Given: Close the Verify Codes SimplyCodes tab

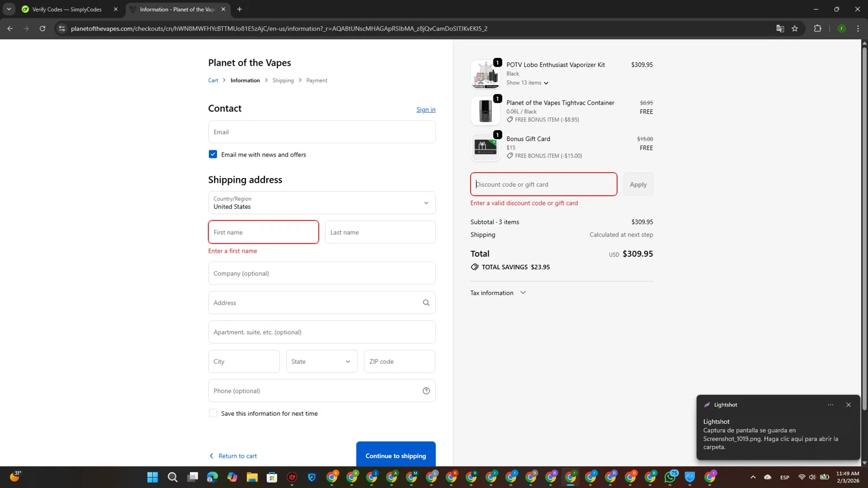Looking at the screenshot, I should [x=116, y=9].
